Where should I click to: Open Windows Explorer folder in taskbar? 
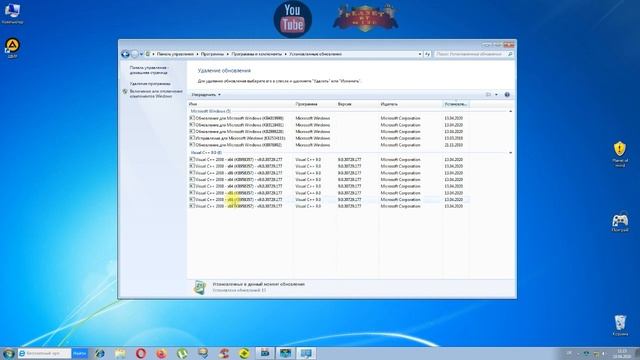point(120,353)
